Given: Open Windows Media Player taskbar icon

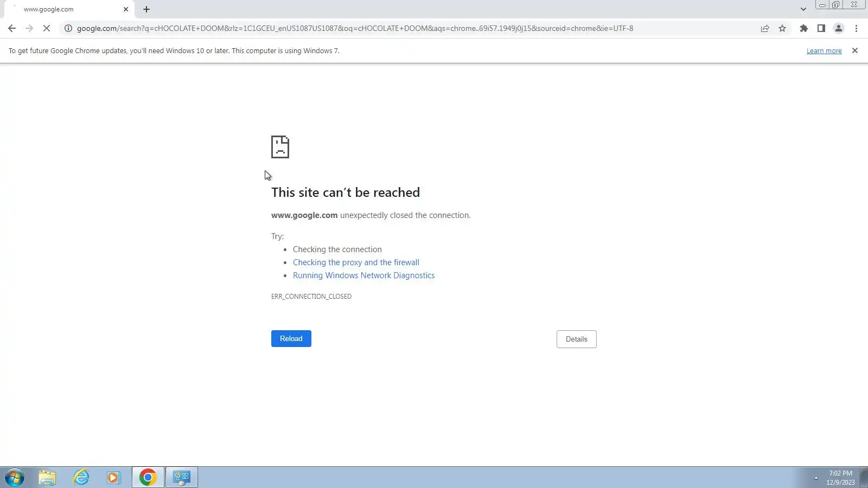Looking at the screenshot, I should [114, 477].
